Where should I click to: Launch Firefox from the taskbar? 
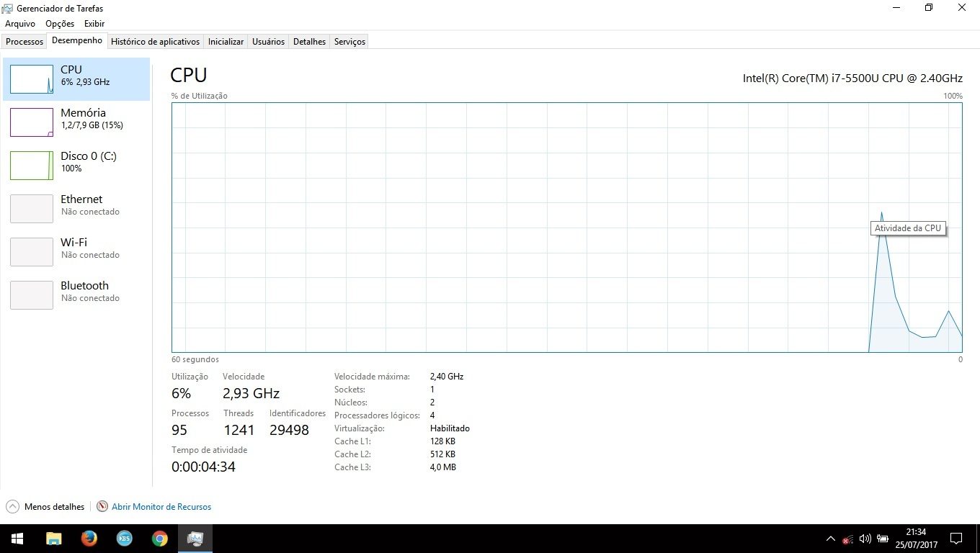89,539
